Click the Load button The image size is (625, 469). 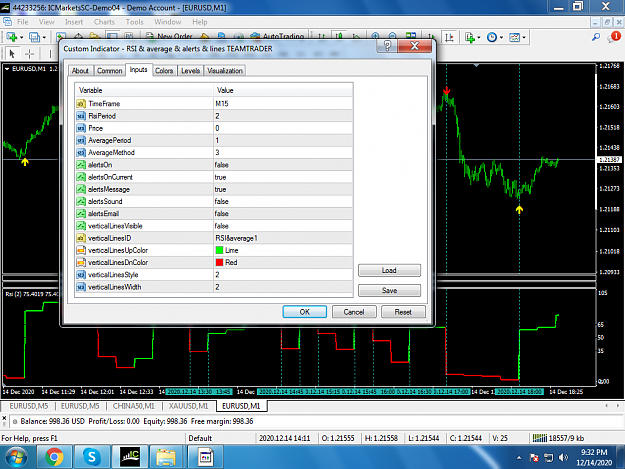[x=389, y=270]
